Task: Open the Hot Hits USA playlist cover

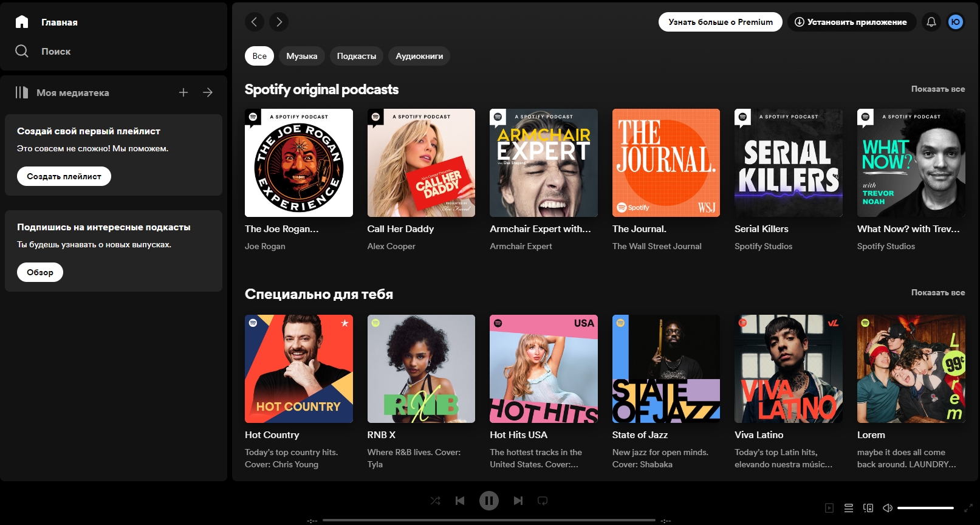Action: [544, 369]
